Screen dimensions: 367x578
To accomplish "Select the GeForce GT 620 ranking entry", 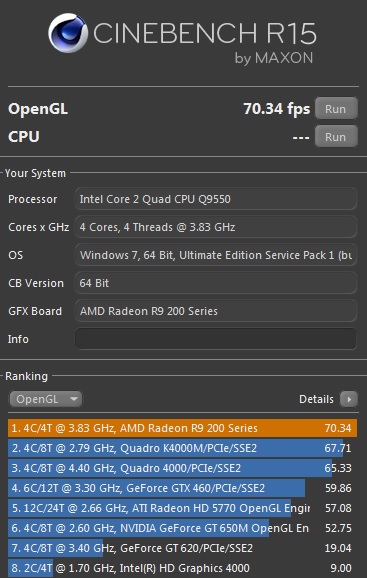I will click(x=182, y=548).
